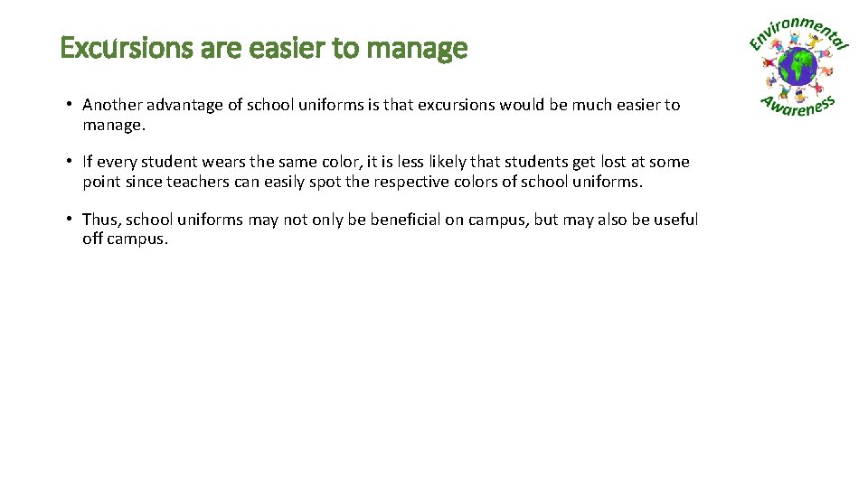Screen dimensions: 868x488
Task: Click the word 'Excursions' in the title
Action: [127, 47]
